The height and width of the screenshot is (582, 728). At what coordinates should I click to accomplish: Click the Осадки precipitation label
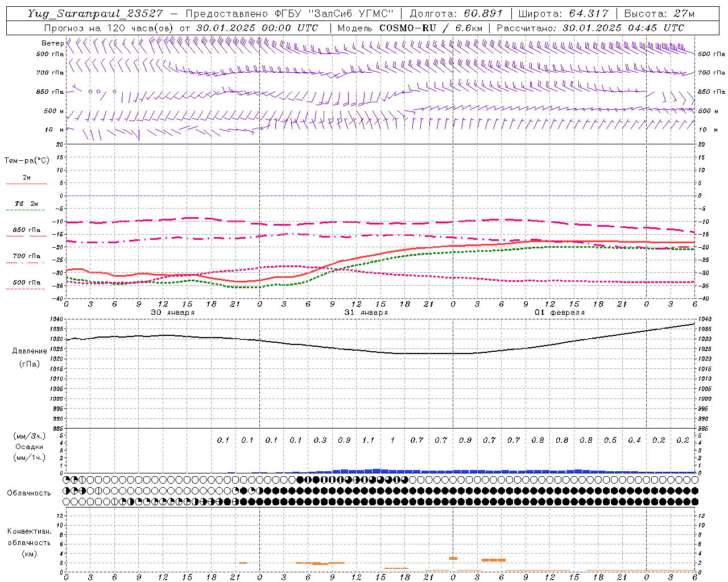tap(30, 447)
